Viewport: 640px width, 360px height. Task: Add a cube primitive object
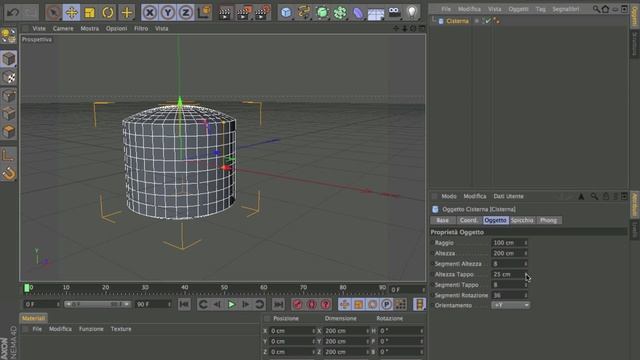click(286, 12)
